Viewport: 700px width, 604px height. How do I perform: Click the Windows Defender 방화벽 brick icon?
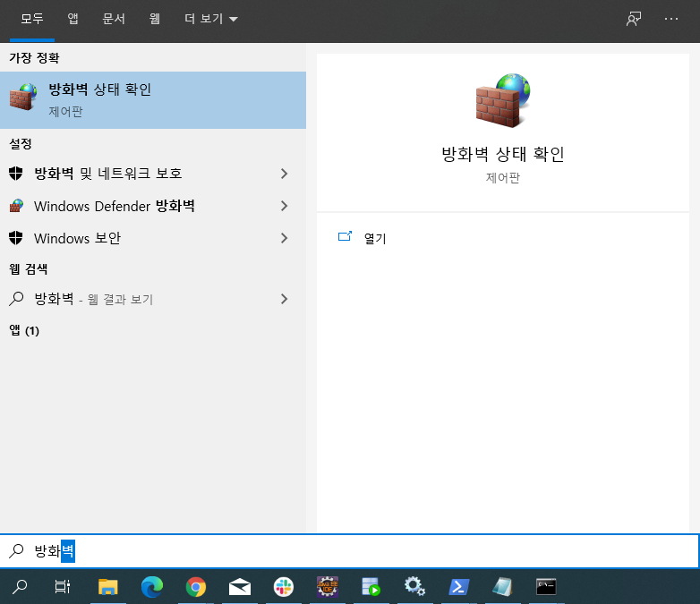(x=16, y=206)
